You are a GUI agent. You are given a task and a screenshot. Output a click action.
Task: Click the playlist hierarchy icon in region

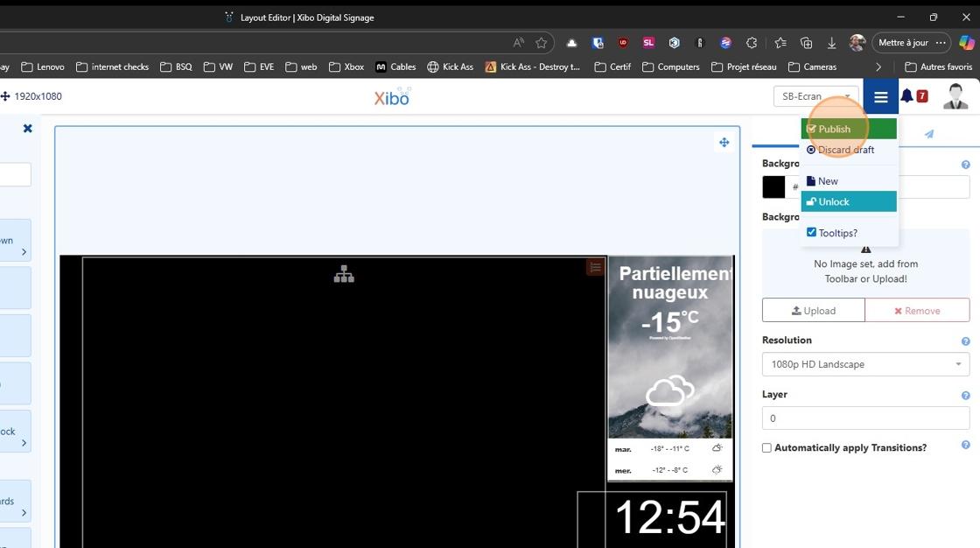point(344,274)
